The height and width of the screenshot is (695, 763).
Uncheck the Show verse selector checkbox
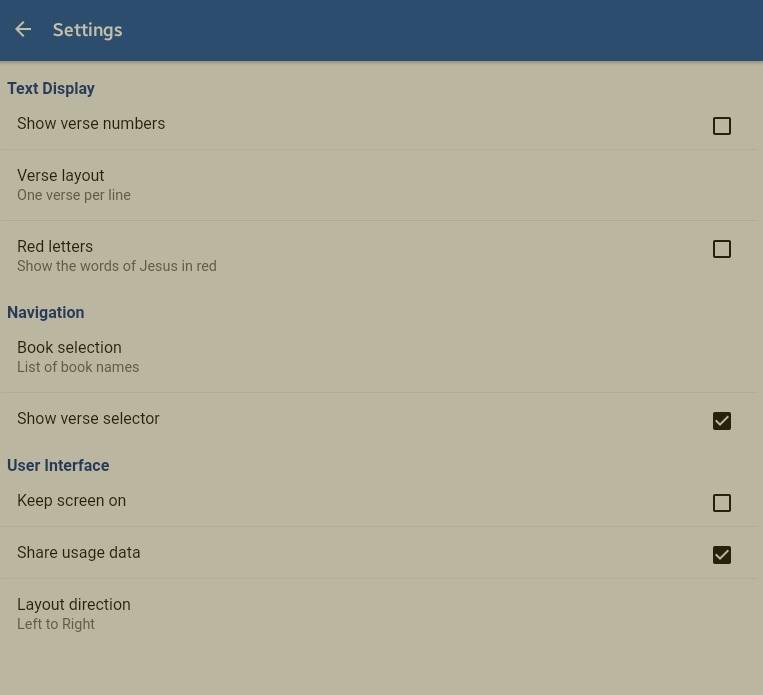click(721, 421)
